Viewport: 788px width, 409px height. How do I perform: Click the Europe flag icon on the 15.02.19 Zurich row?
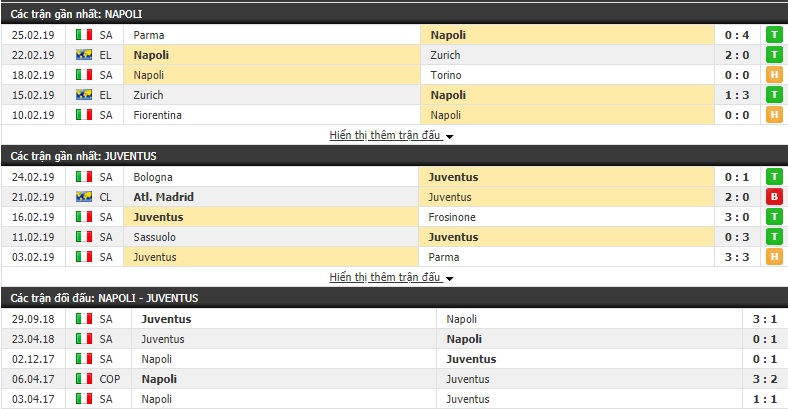click(x=84, y=95)
